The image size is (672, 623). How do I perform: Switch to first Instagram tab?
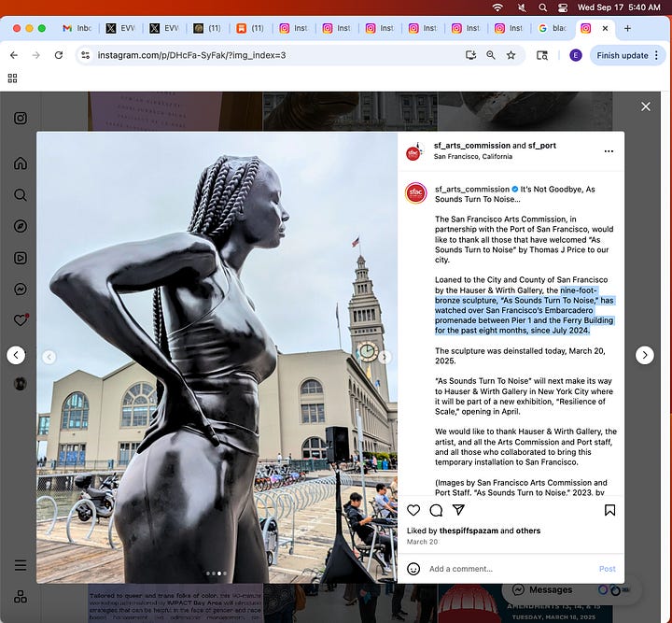coord(294,28)
